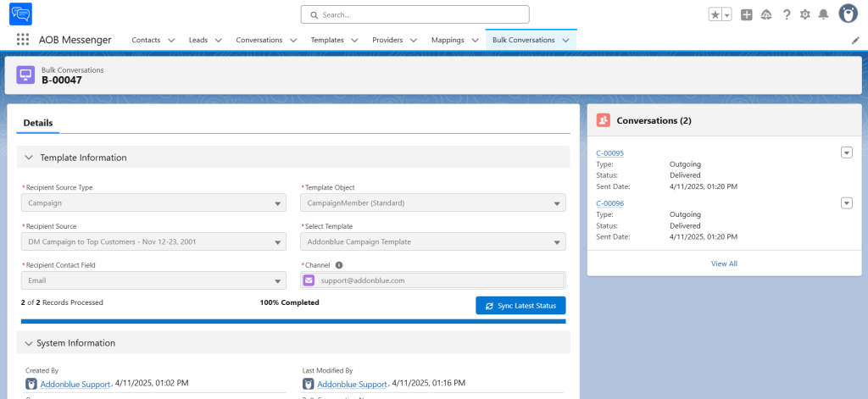Open the Global Actions plus icon

click(746, 14)
